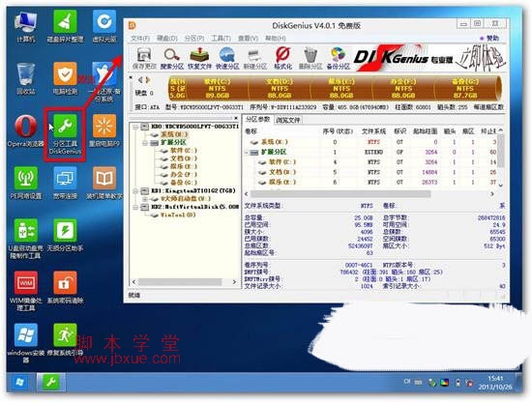Click the DiskGenius wrench taskbar button
Image resolution: width=532 pixels, height=402 pixels.
point(51,383)
